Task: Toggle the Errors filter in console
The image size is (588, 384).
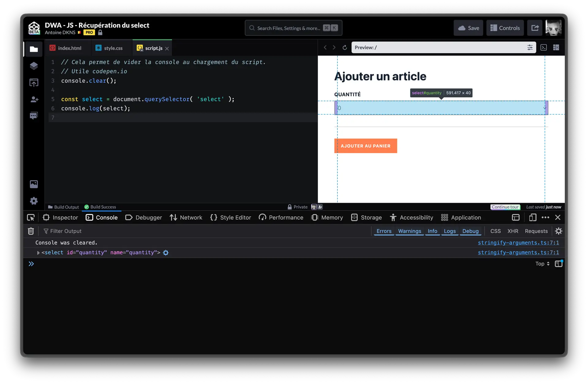Action: [x=384, y=231]
